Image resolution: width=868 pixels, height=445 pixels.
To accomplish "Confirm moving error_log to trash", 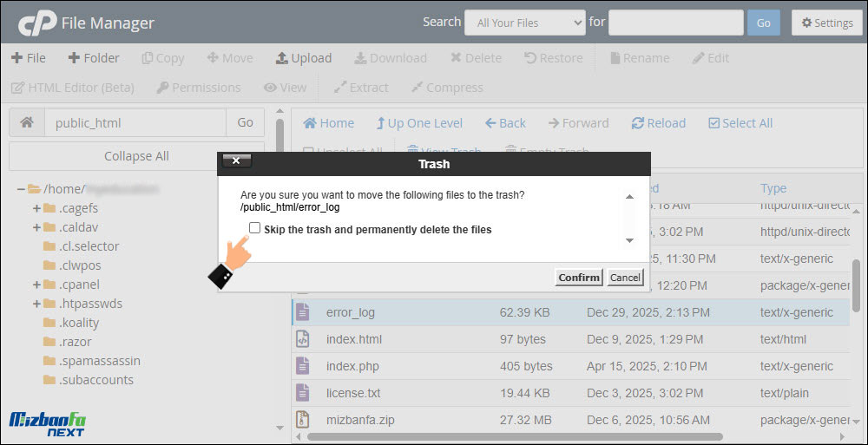I will 578,278.
